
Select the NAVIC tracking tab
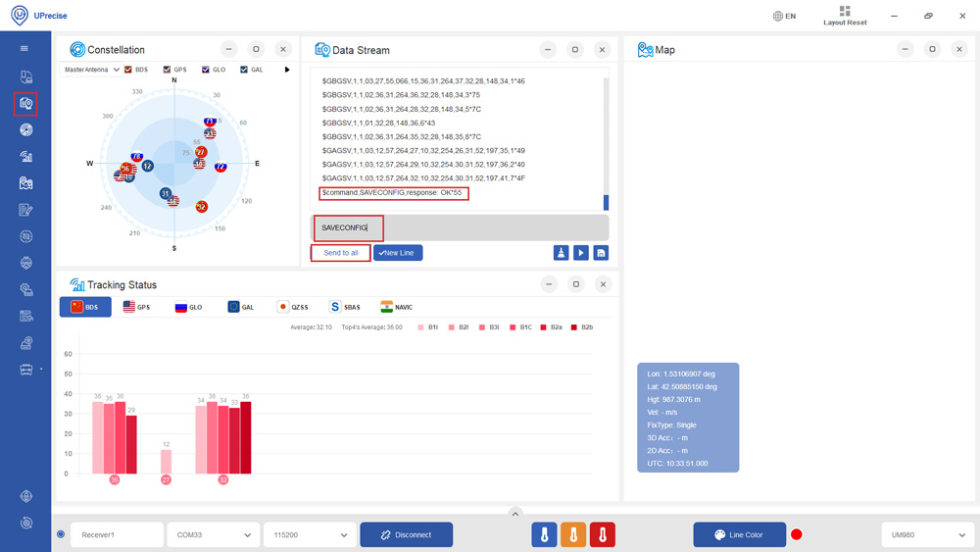pyautogui.click(x=396, y=307)
